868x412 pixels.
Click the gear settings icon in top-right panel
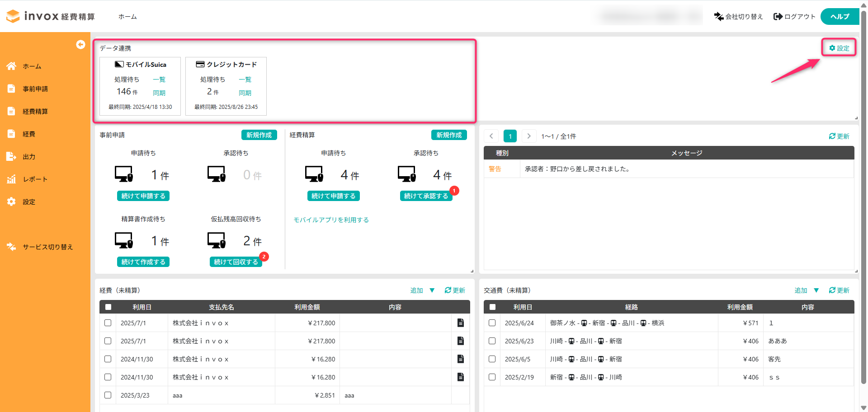pos(832,48)
